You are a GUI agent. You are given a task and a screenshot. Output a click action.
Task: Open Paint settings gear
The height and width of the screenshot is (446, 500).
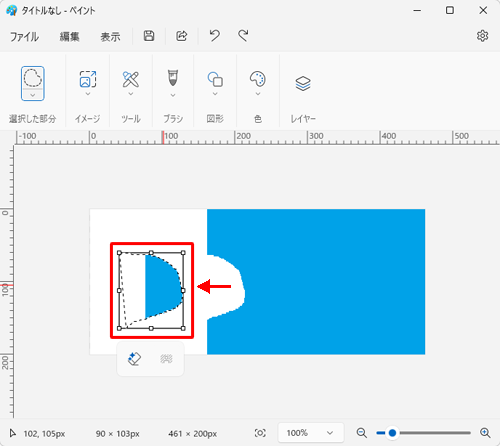tap(482, 36)
